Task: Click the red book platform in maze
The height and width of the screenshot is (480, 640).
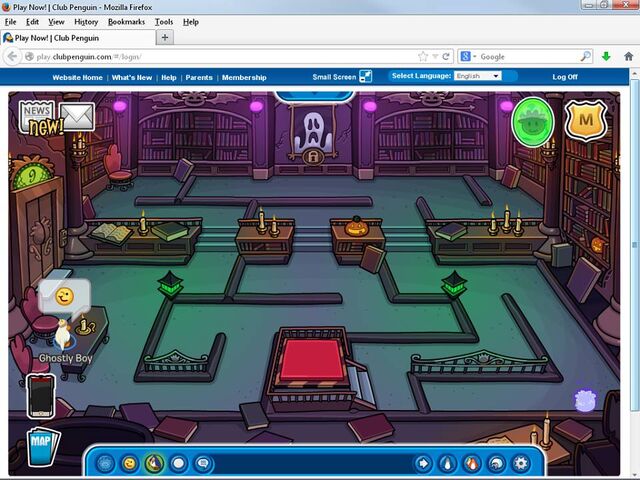Action: 312,360
